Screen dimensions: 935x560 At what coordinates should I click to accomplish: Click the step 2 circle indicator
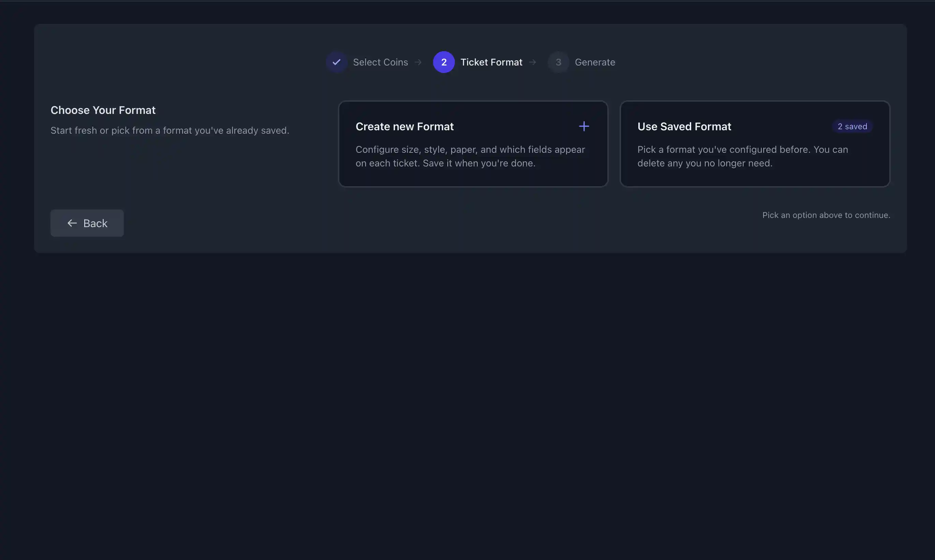pyautogui.click(x=444, y=62)
